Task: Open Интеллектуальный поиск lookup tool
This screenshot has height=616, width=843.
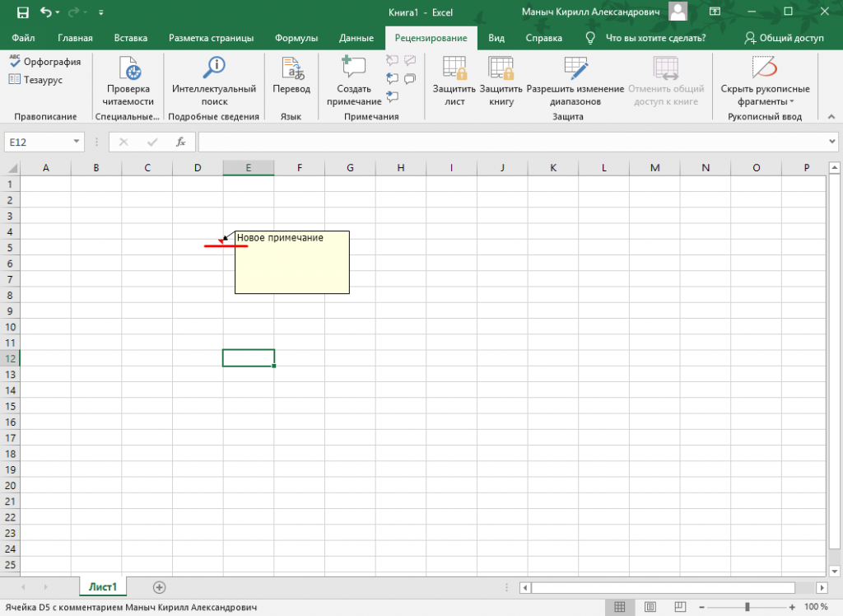Action: click(214, 70)
